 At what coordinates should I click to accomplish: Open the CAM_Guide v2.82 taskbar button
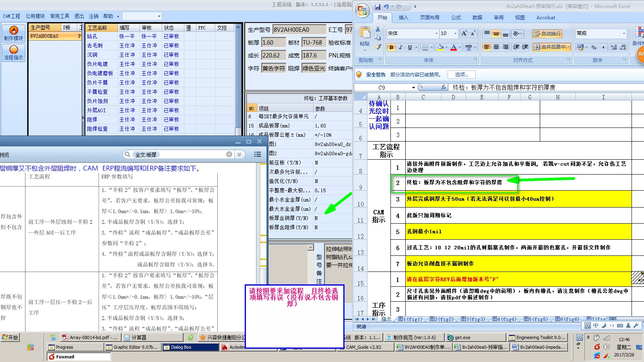(x=366, y=347)
